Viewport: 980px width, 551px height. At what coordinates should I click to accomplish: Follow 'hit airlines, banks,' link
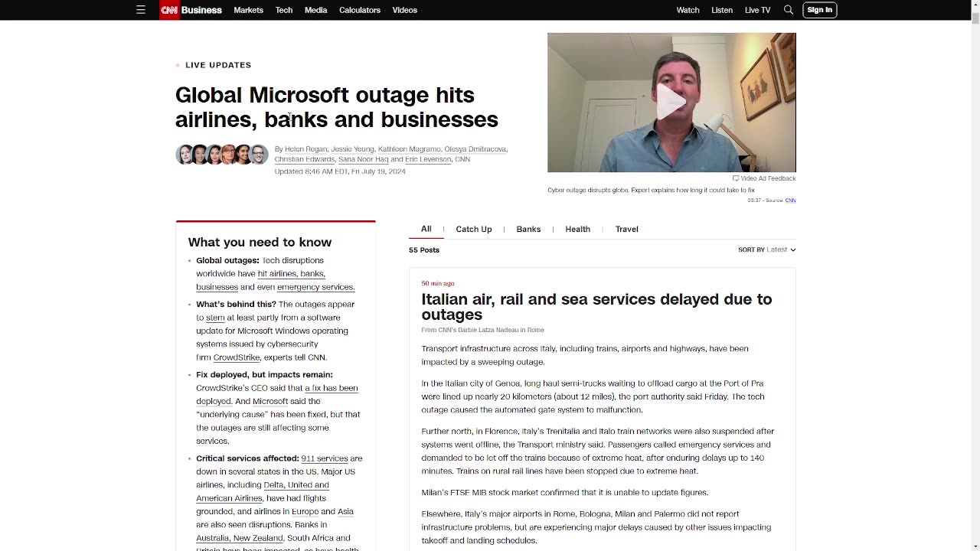click(292, 273)
